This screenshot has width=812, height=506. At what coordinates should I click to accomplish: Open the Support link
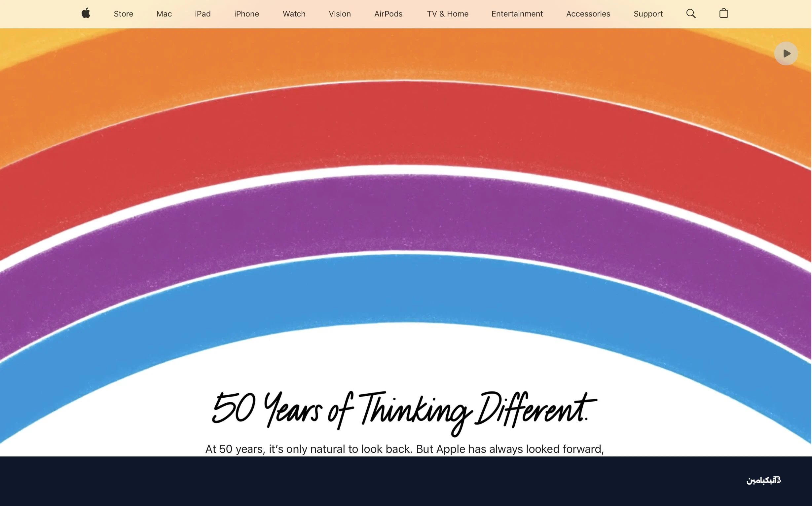tap(648, 14)
